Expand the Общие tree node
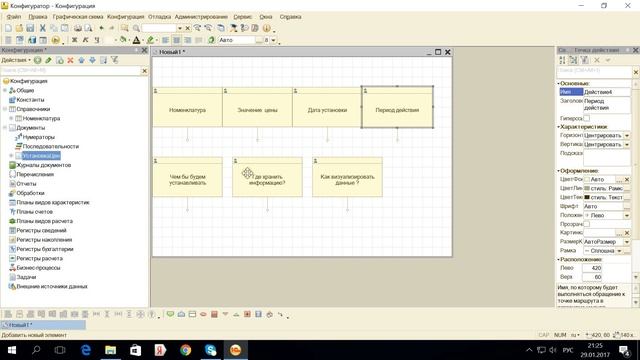Viewport: 640px width, 360px height. pyautogui.click(x=5, y=90)
